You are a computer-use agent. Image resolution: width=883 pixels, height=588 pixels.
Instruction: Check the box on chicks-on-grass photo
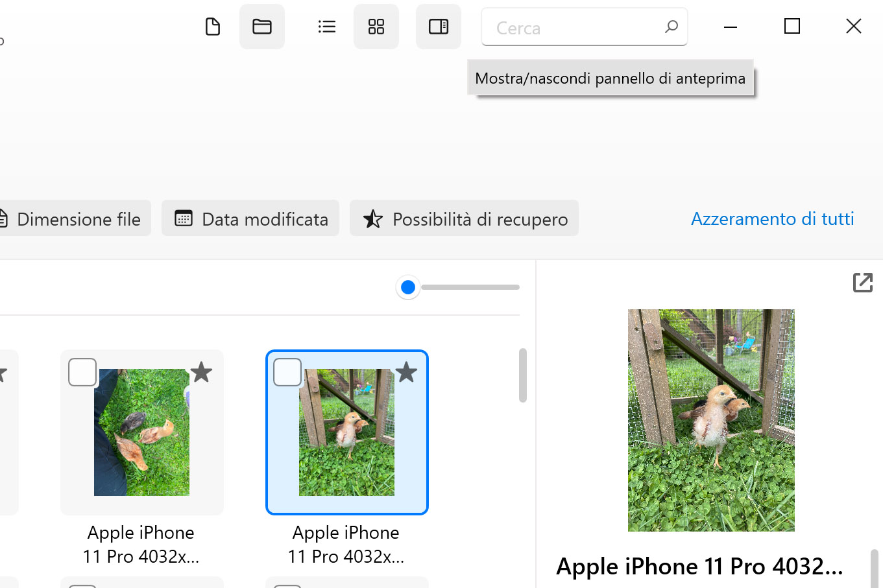[82, 372]
